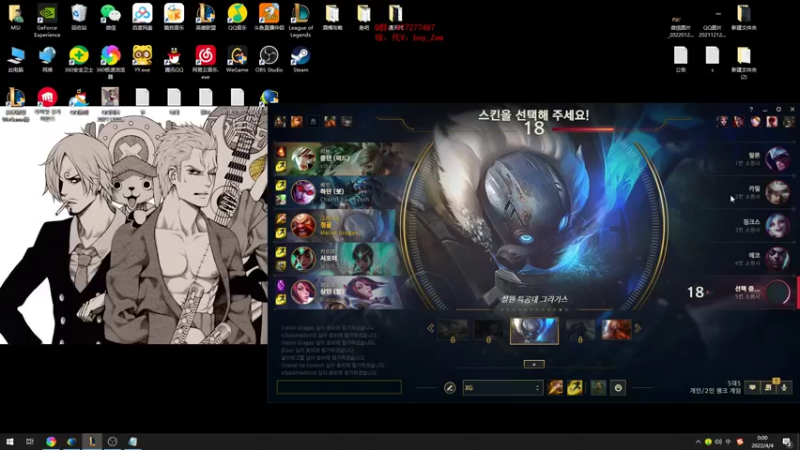Select the Gragas jungle teammate row
The width and height of the screenshot is (800, 450).
coord(337,226)
